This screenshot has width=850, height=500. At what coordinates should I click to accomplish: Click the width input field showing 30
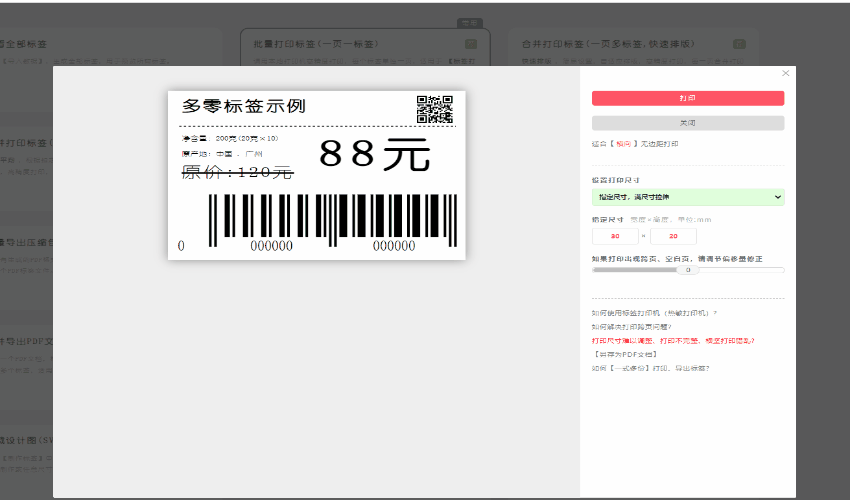[x=615, y=236]
